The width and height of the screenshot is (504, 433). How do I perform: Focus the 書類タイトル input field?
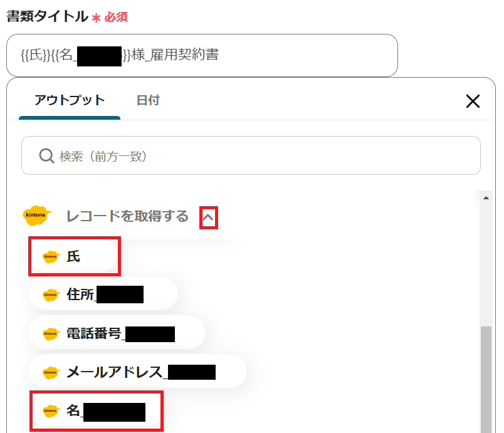click(202, 56)
